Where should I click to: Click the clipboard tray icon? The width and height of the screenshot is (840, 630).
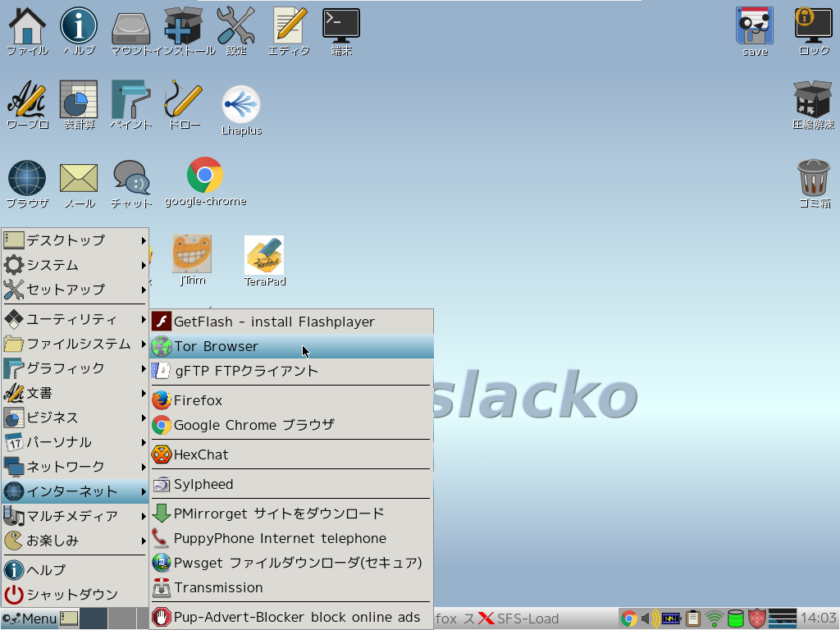[692, 619]
